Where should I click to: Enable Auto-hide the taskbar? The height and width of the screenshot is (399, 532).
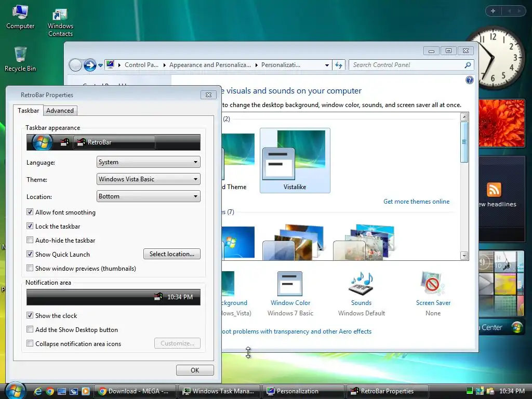pyautogui.click(x=30, y=240)
